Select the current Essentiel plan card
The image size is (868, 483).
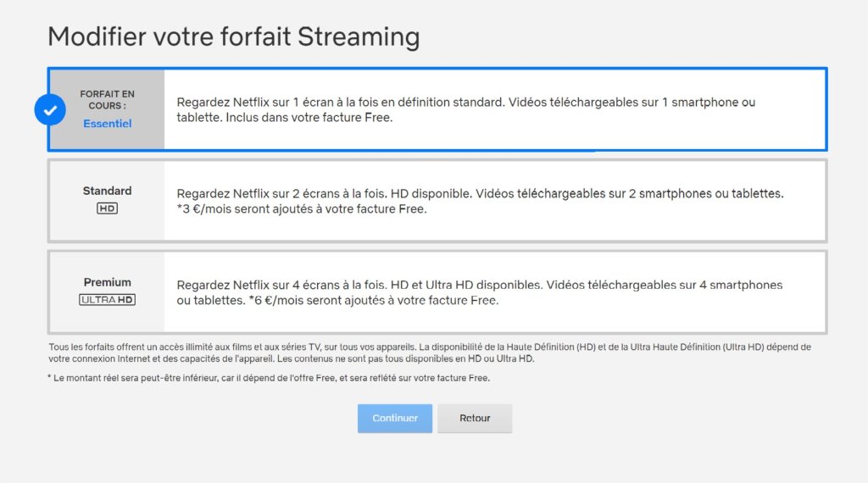437,109
